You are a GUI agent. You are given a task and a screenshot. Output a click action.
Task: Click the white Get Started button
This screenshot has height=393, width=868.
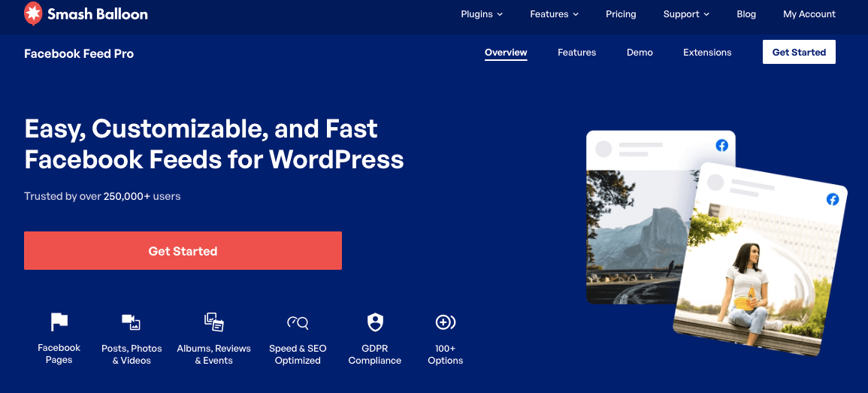(x=799, y=53)
